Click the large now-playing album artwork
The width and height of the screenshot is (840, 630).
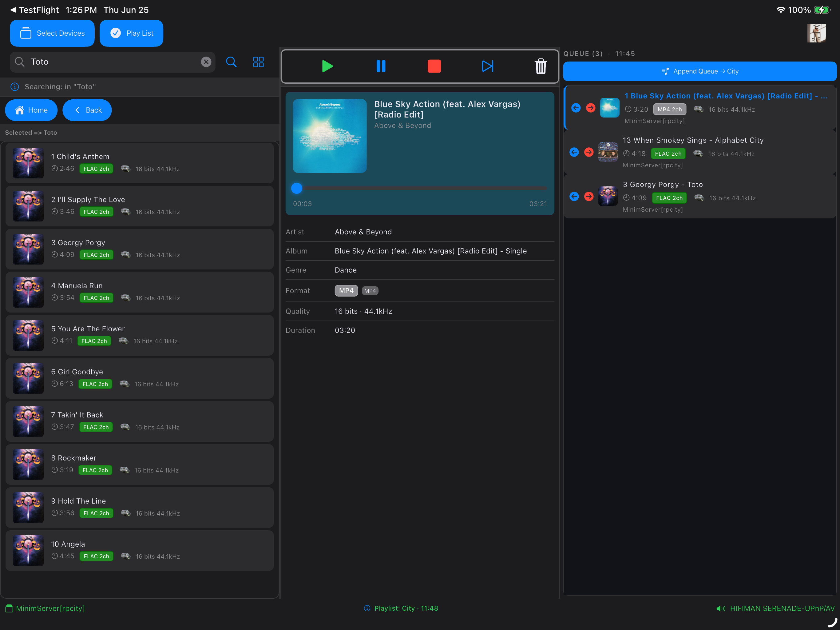(x=330, y=136)
